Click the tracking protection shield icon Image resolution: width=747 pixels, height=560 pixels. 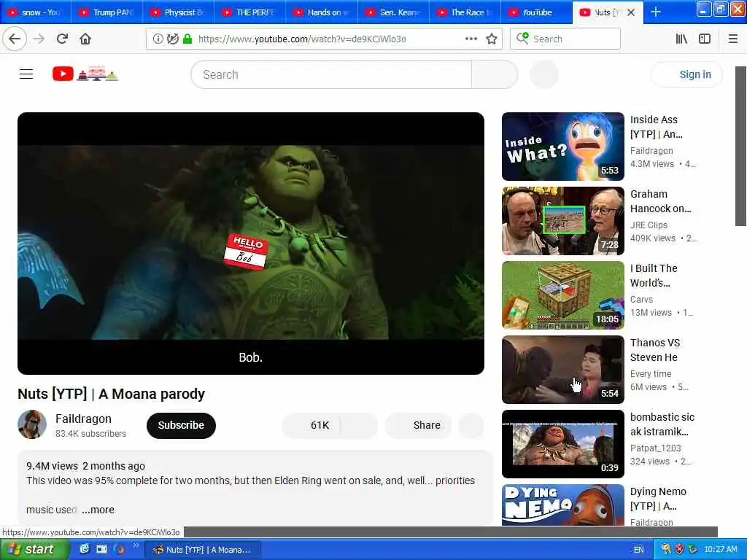point(172,39)
